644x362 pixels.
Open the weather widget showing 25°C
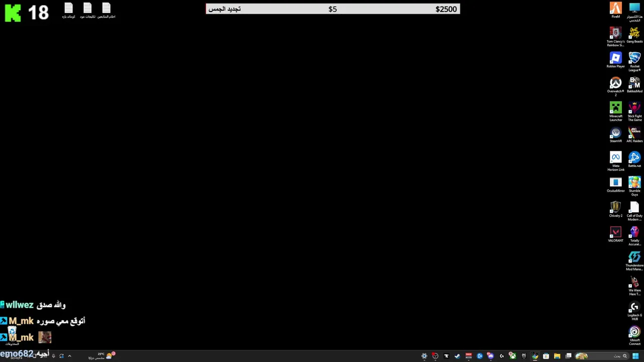pyautogui.click(x=101, y=356)
